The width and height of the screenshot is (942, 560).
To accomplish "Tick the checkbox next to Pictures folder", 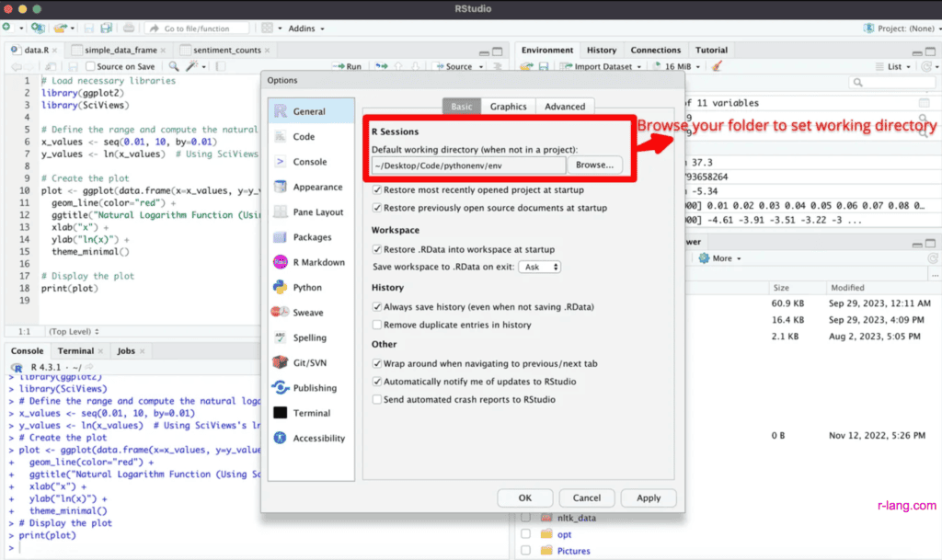I will [x=525, y=551].
